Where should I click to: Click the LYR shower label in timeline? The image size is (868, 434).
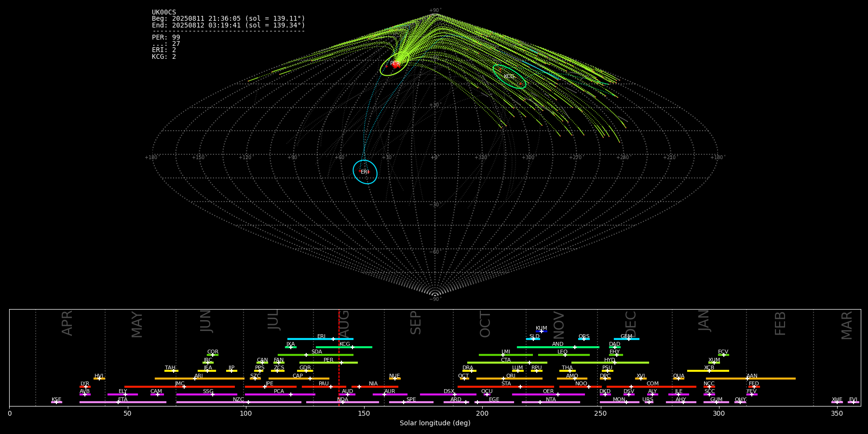pyautogui.click(x=85, y=383)
